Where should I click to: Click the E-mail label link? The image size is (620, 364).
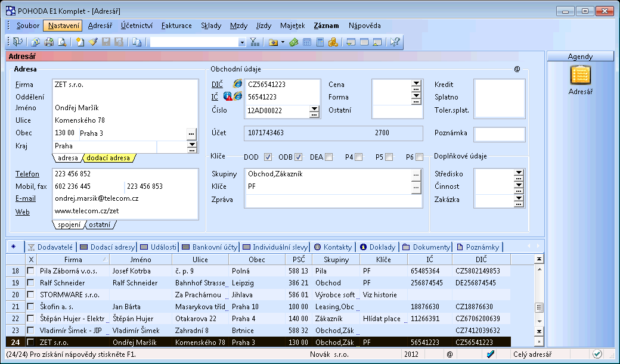[x=26, y=198]
